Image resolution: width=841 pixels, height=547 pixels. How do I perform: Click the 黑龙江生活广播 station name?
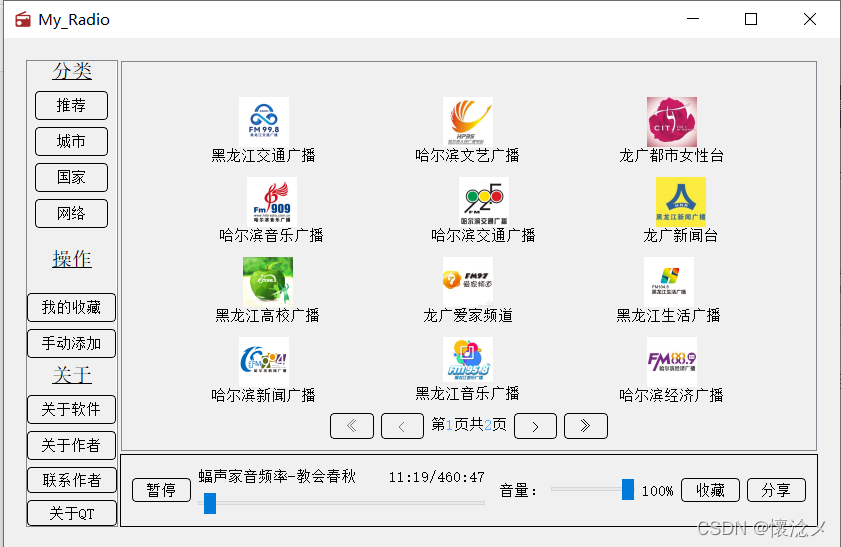(x=668, y=315)
